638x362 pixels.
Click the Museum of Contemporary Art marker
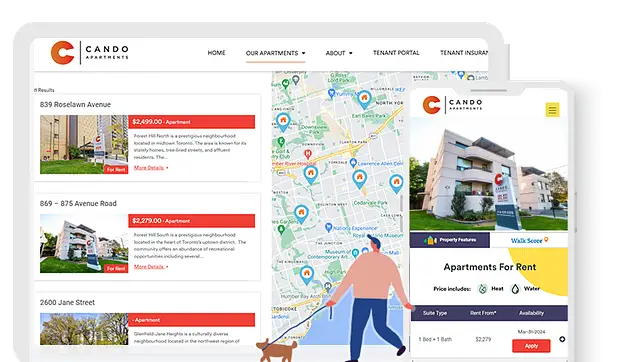click(x=355, y=253)
